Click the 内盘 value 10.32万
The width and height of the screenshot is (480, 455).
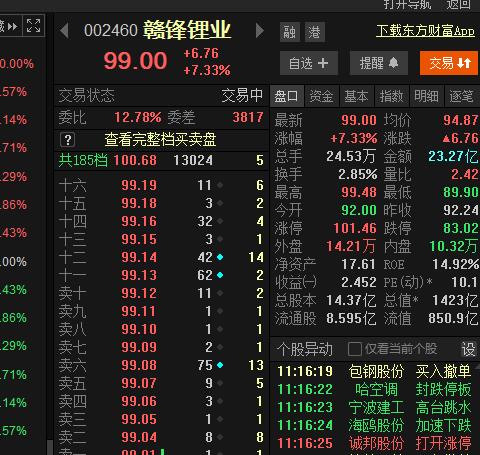coord(453,246)
